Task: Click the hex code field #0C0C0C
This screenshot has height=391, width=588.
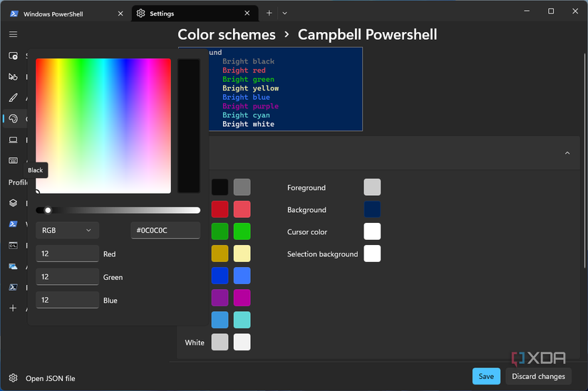Action: click(x=165, y=230)
